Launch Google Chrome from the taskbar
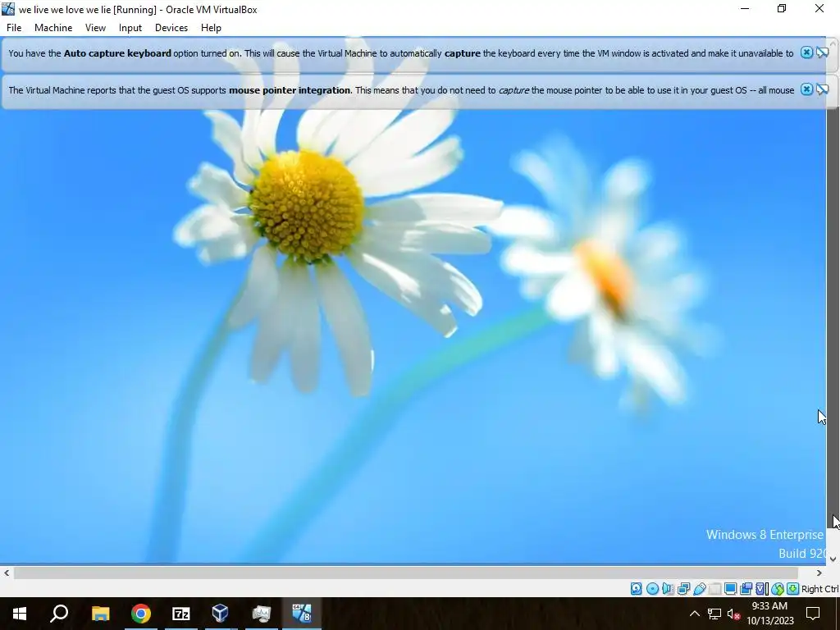The height and width of the screenshot is (630, 840). tap(141, 614)
